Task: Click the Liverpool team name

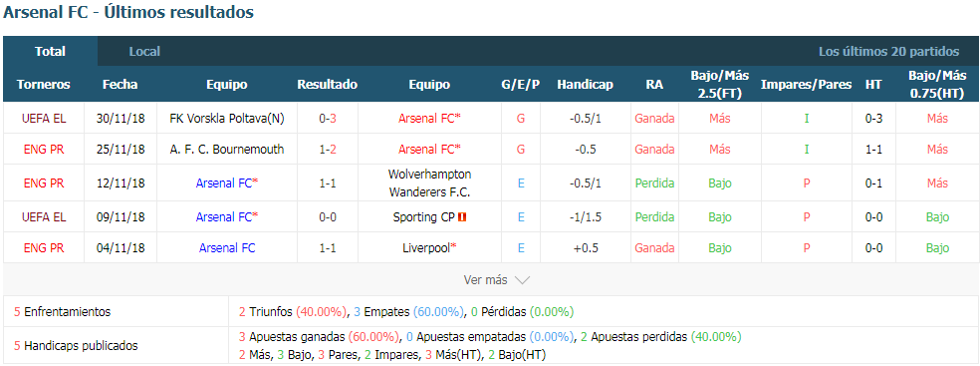Action: click(426, 247)
